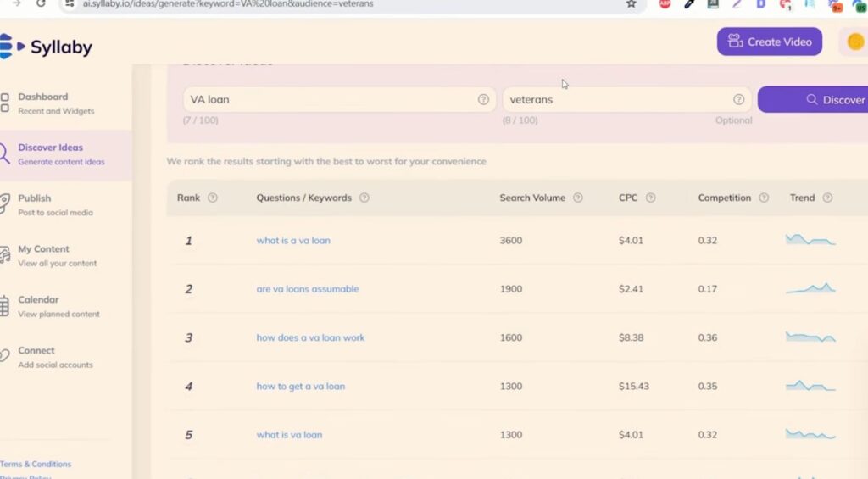Click the trend sparkline for 'what is va loan'
The width and height of the screenshot is (868, 479).
coord(810,434)
